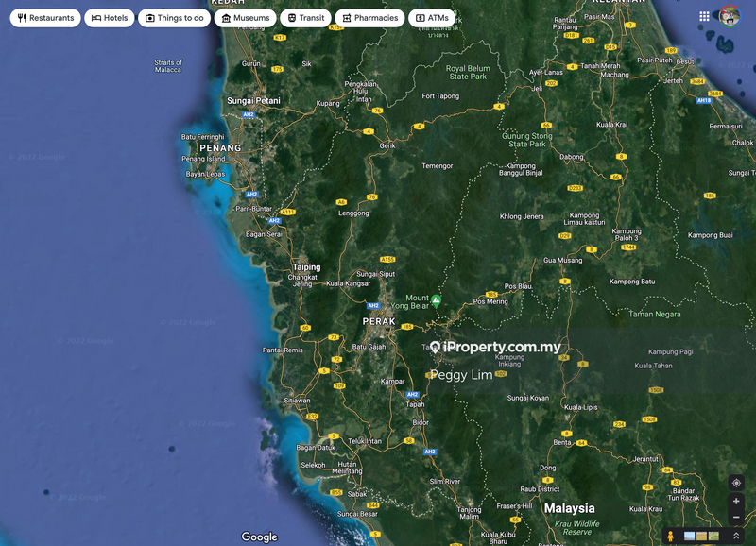Click the Mount Yong Belar peak marker
756x546 pixels.
point(437,299)
